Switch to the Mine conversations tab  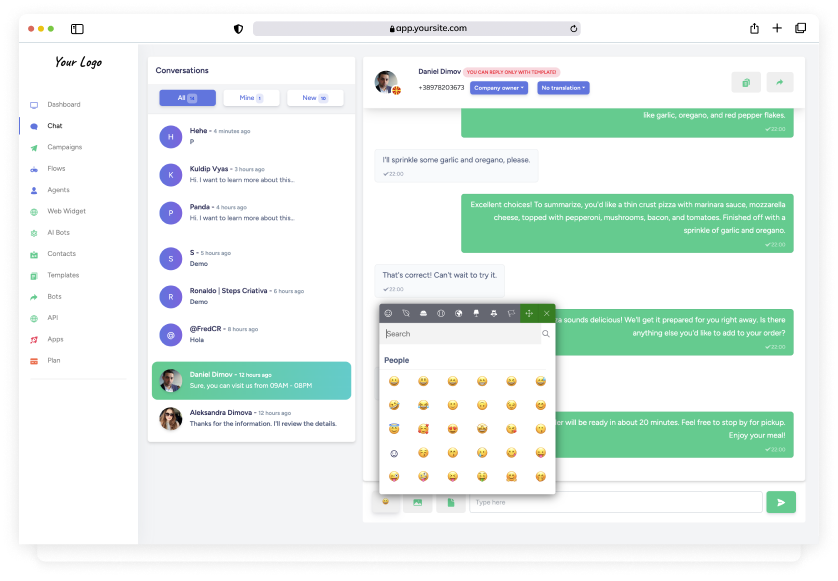click(x=250, y=97)
